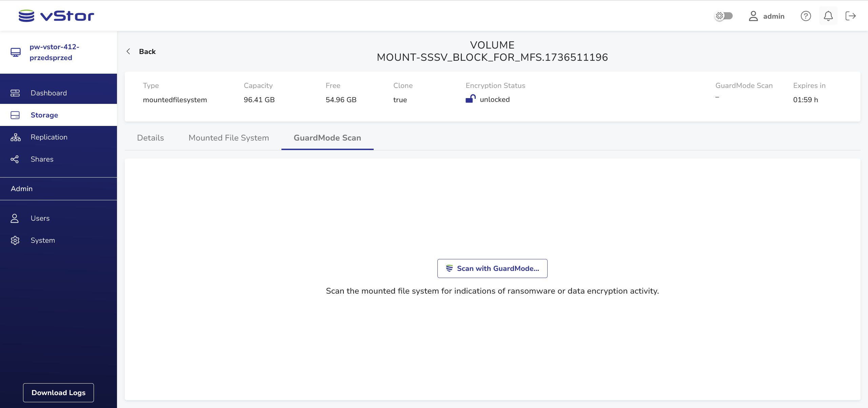This screenshot has height=408, width=868.
Task: Open the Shares section
Action: point(42,159)
